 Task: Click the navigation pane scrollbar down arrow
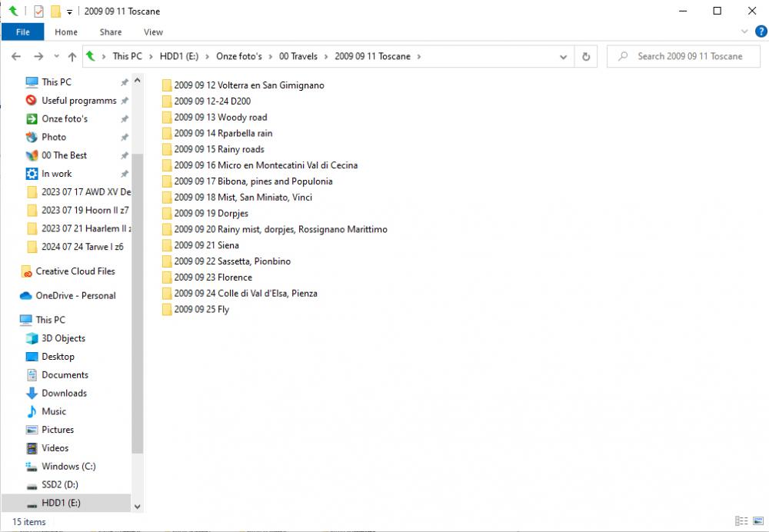pos(138,507)
